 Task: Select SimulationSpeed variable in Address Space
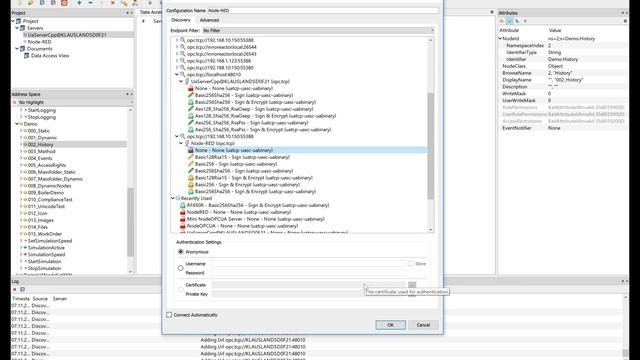pyautogui.click(x=46, y=255)
